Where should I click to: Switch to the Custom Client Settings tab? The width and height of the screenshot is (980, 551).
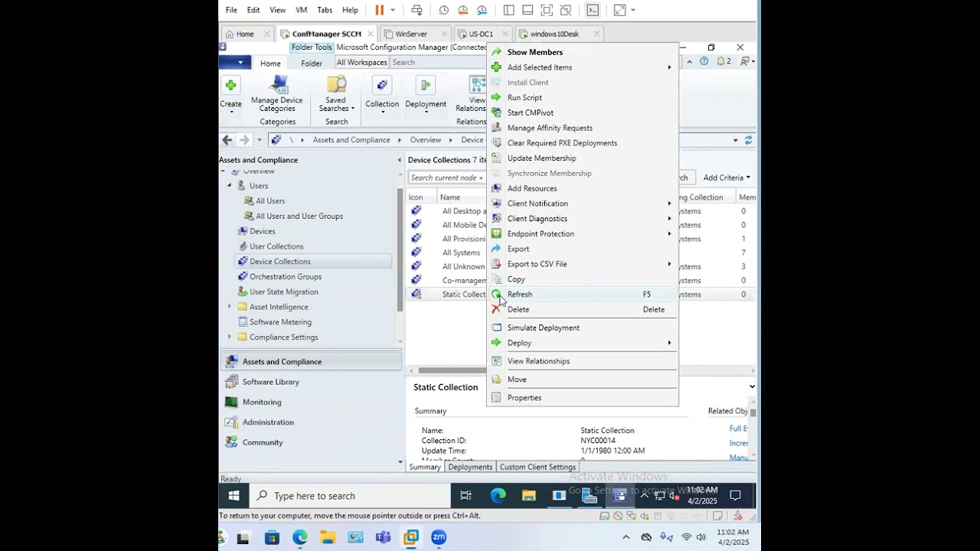(x=537, y=467)
